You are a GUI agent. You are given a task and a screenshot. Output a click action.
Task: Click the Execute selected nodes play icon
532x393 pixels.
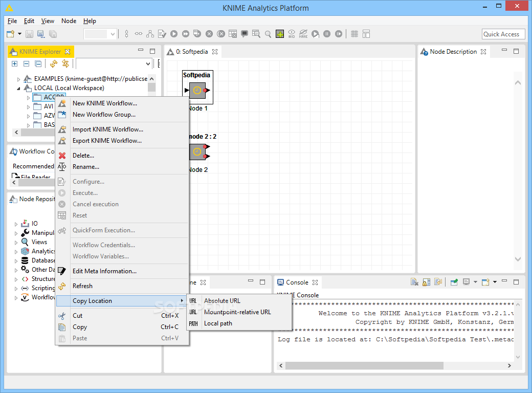[x=174, y=34]
